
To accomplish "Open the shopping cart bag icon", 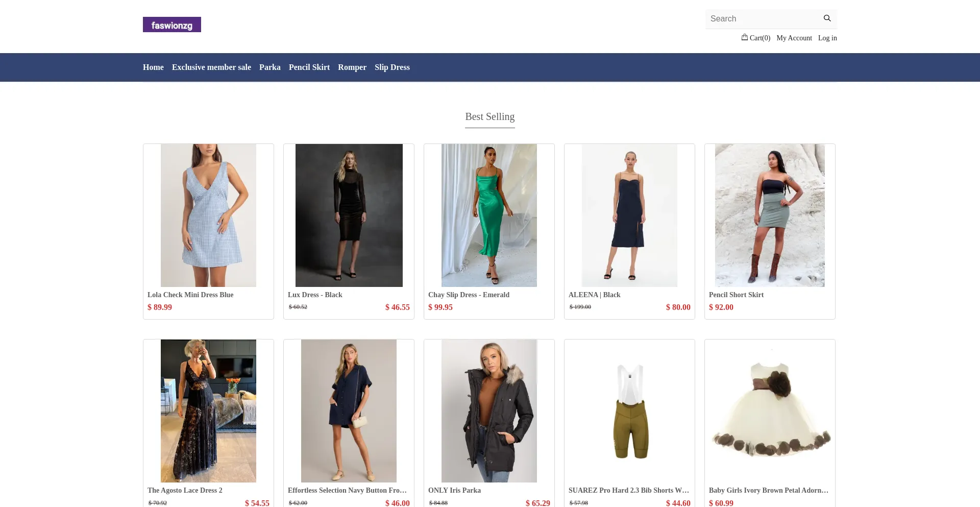I will click(x=745, y=37).
